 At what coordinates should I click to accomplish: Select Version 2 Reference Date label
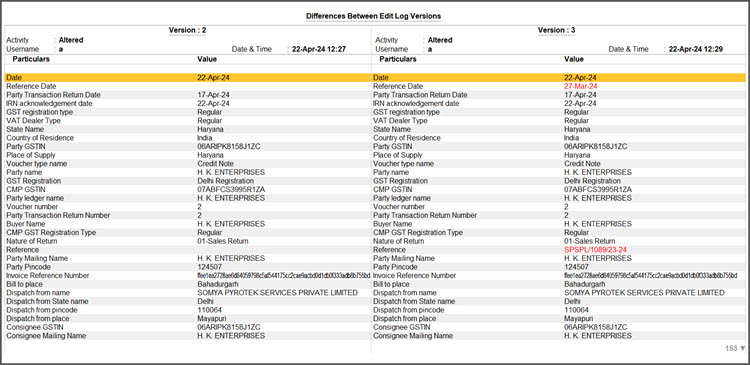click(x=31, y=86)
